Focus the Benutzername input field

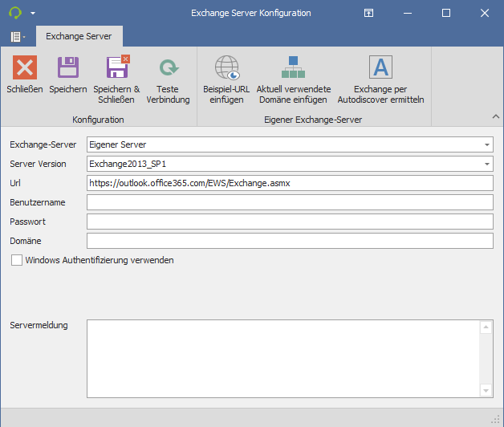(x=289, y=202)
